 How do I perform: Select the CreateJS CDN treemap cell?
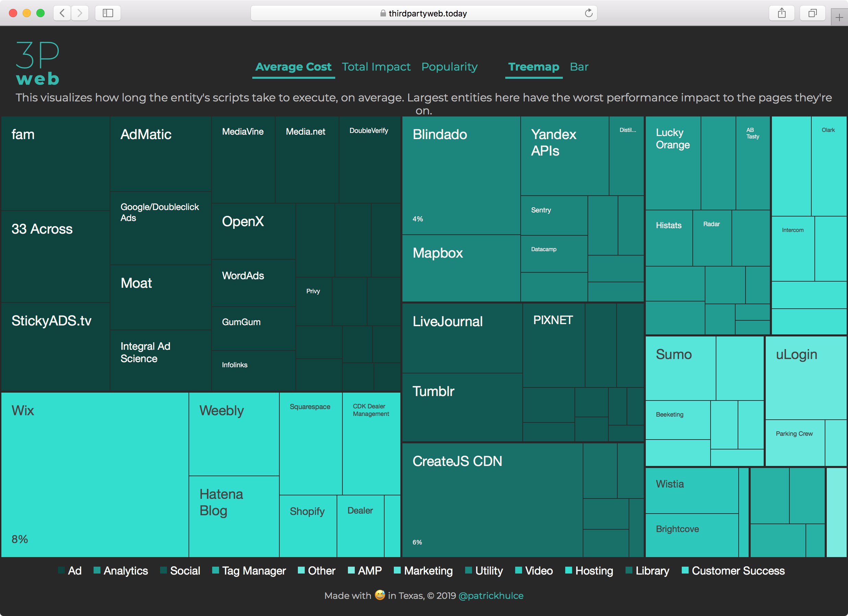[492, 500]
